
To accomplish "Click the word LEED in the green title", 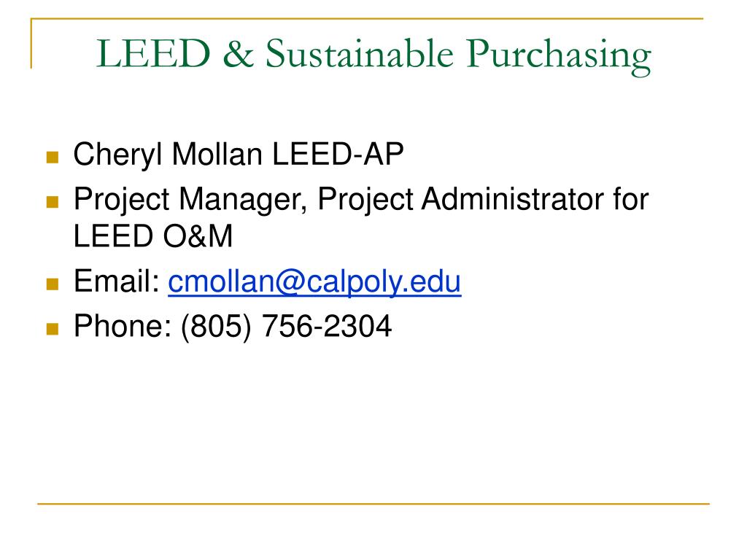I will 153,53.
